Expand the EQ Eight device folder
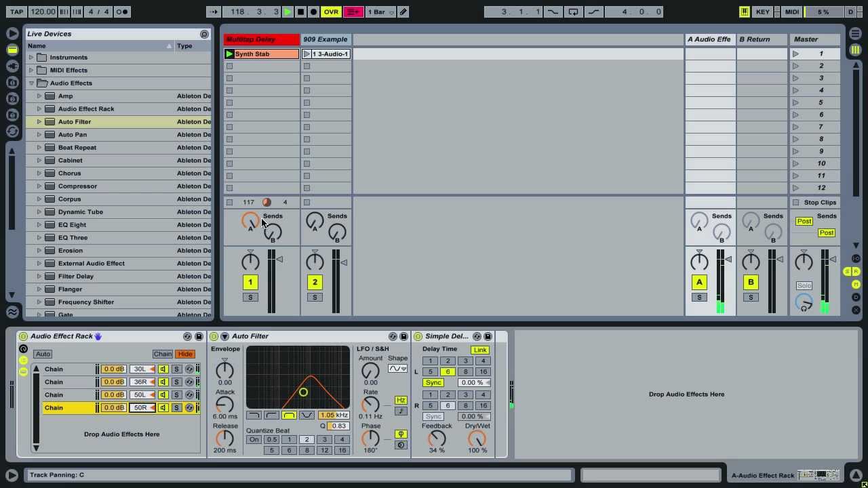868x488 pixels. tap(39, 225)
